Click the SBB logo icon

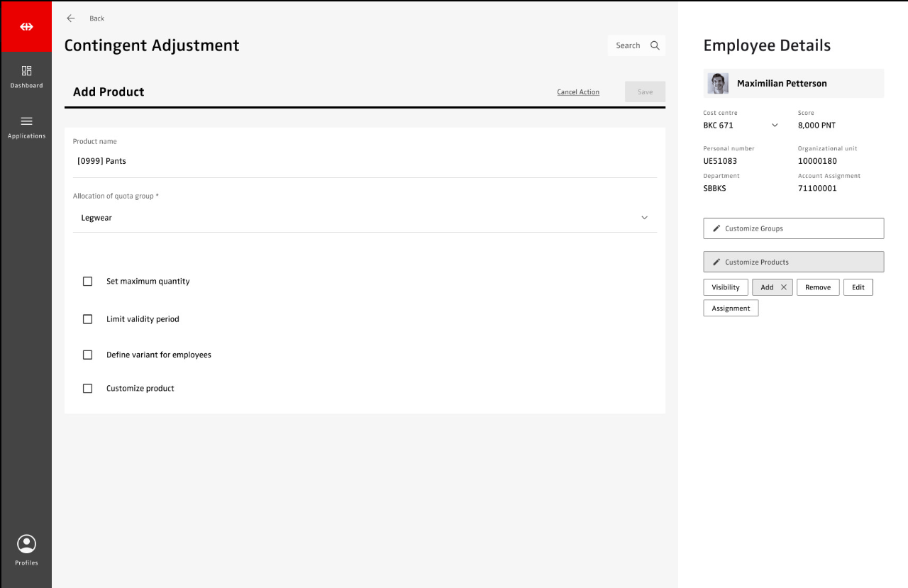[x=26, y=27]
